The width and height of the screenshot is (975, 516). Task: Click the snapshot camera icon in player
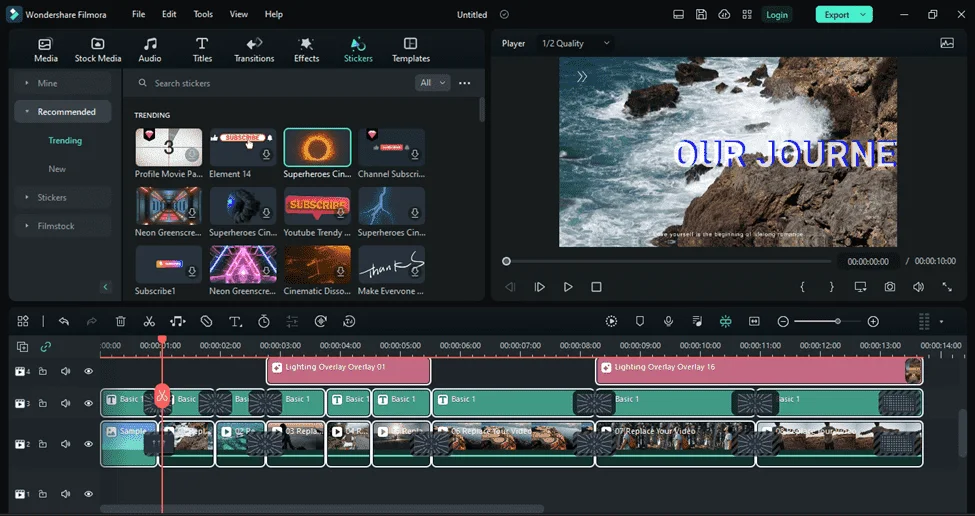(x=890, y=287)
